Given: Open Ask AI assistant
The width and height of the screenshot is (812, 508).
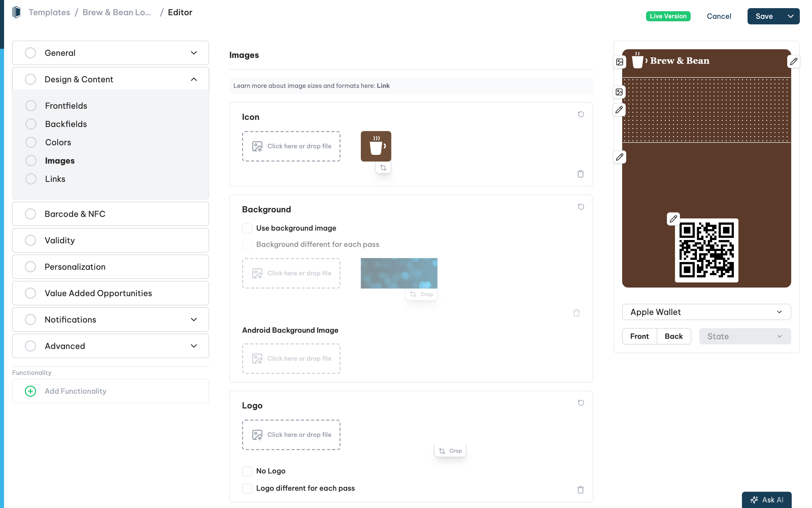Looking at the screenshot, I should point(767,500).
